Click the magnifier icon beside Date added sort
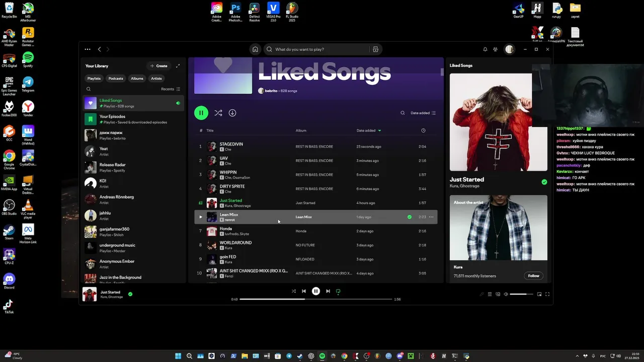Viewport: 644px width, 362px height. [x=403, y=113]
